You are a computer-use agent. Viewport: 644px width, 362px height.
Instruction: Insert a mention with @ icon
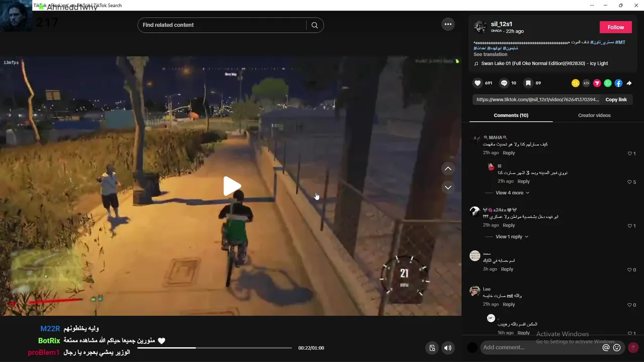606,347
